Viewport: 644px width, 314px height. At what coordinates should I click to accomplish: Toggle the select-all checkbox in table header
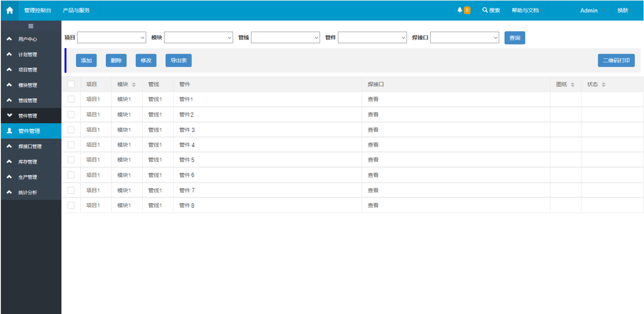[x=71, y=84]
